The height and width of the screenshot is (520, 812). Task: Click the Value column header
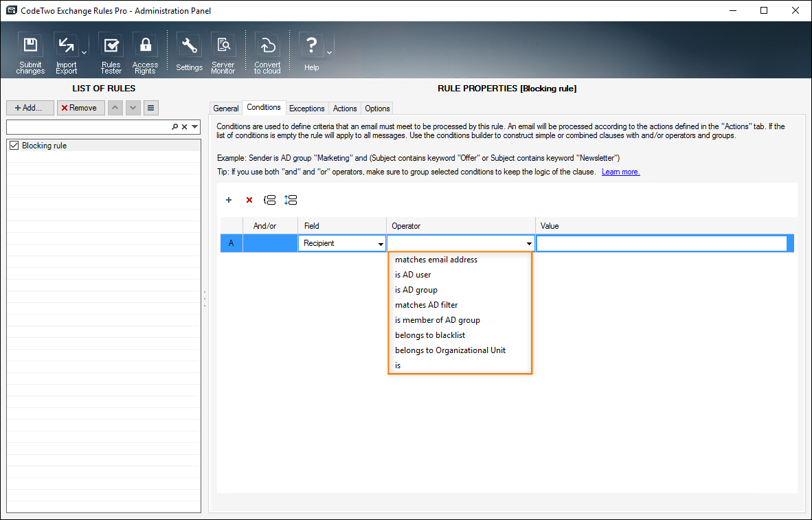point(665,226)
